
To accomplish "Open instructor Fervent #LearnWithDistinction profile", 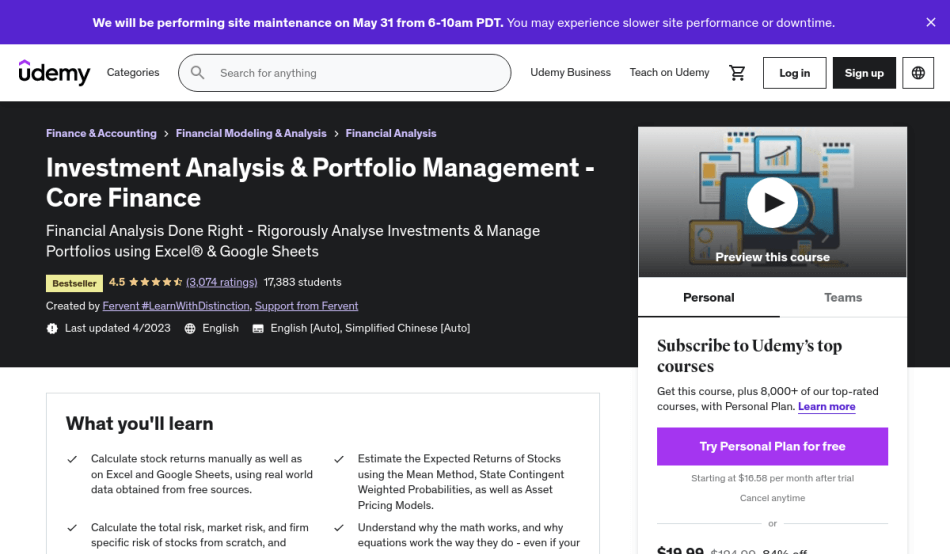I will (x=176, y=306).
